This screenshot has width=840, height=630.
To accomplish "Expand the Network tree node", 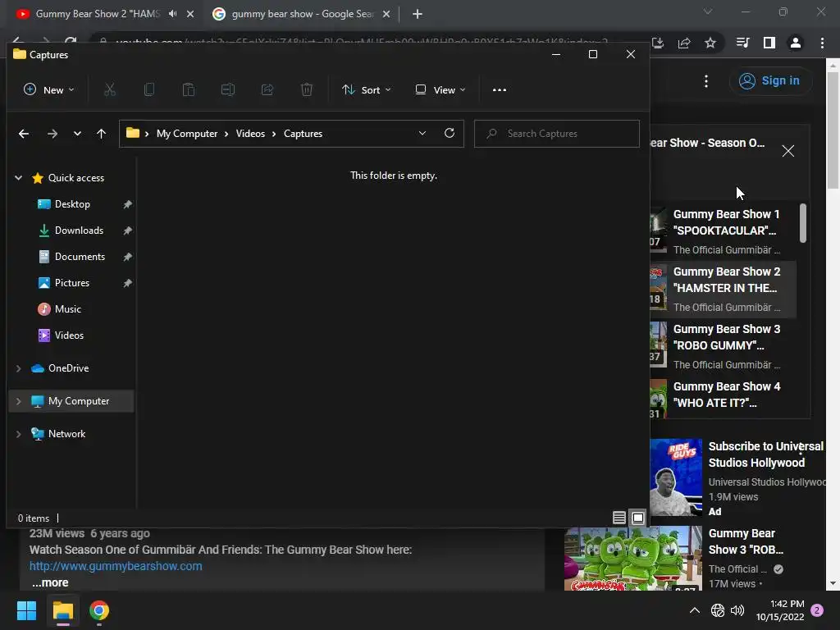I will pyautogui.click(x=18, y=434).
